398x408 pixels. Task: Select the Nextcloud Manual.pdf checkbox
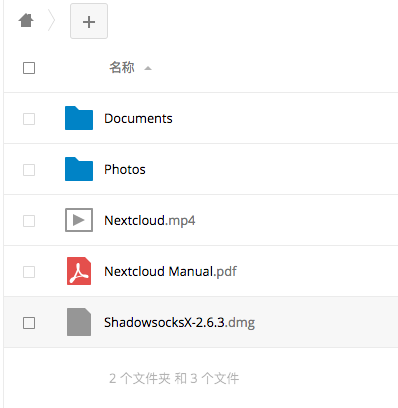coord(29,272)
